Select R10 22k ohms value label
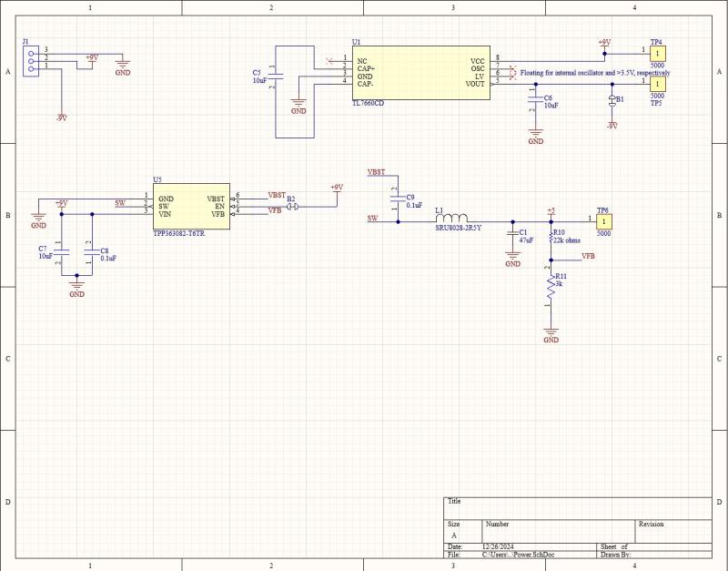This screenshot has height=571, width=728. tap(566, 241)
